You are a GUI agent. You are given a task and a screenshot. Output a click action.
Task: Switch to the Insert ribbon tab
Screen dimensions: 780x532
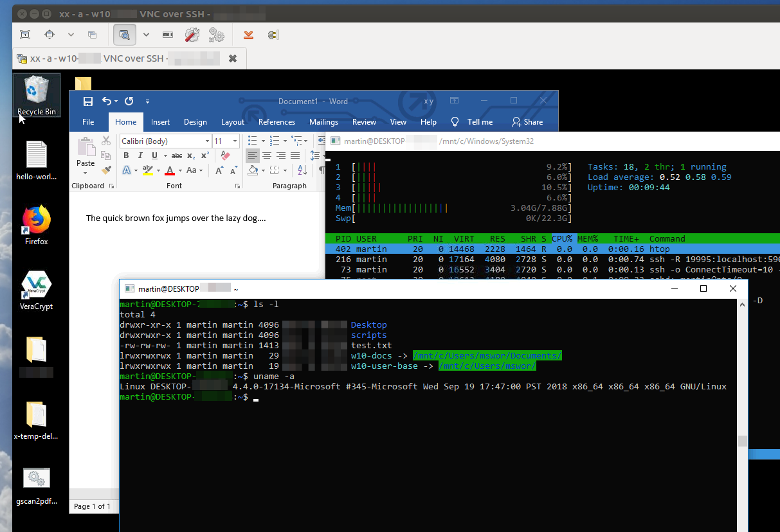coord(160,122)
